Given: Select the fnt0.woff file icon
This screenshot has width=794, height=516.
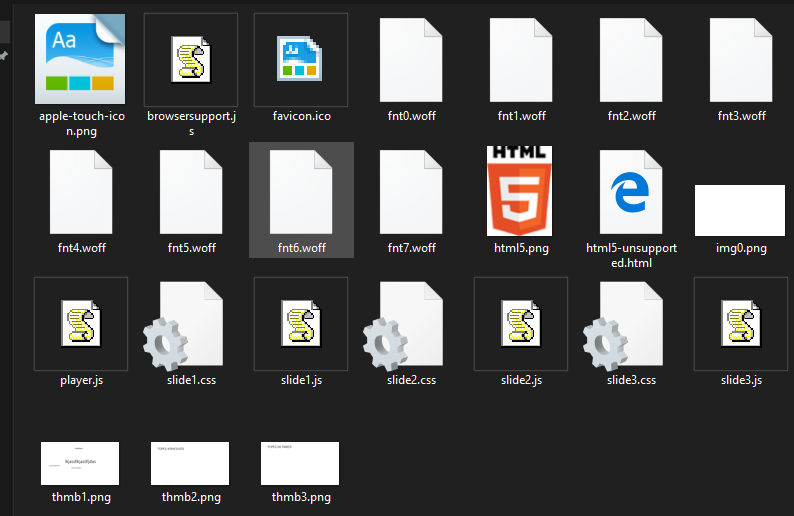Looking at the screenshot, I should (411, 60).
